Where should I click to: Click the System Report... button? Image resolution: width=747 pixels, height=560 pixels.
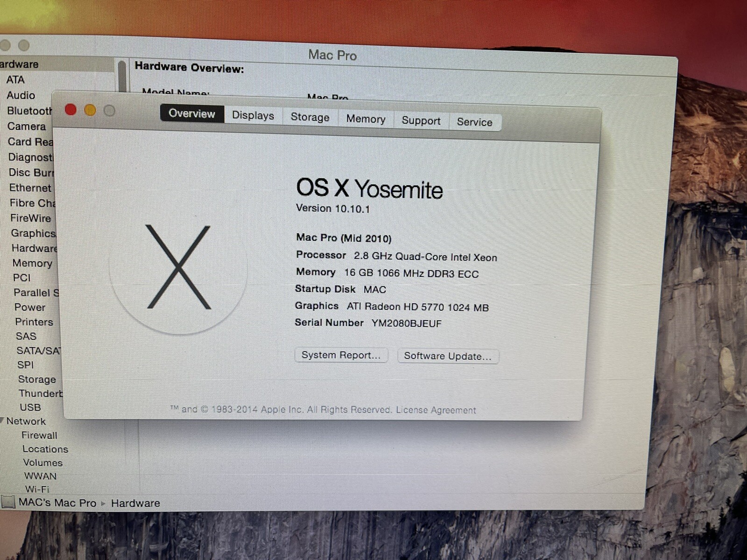[x=341, y=355]
